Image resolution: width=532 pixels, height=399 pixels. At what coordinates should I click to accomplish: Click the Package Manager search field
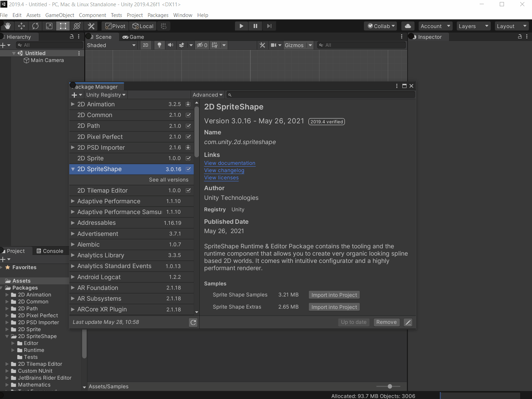(x=321, y=95)
